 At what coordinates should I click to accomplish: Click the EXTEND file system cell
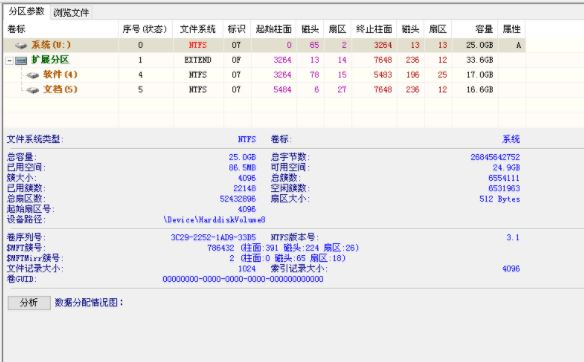(197, 60)
